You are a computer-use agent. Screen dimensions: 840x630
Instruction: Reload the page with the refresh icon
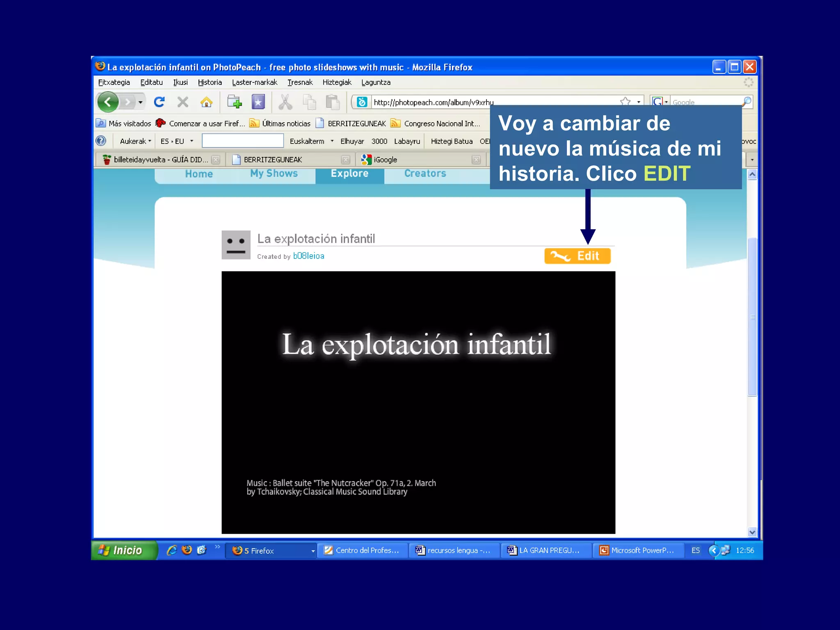click(159, 102)
